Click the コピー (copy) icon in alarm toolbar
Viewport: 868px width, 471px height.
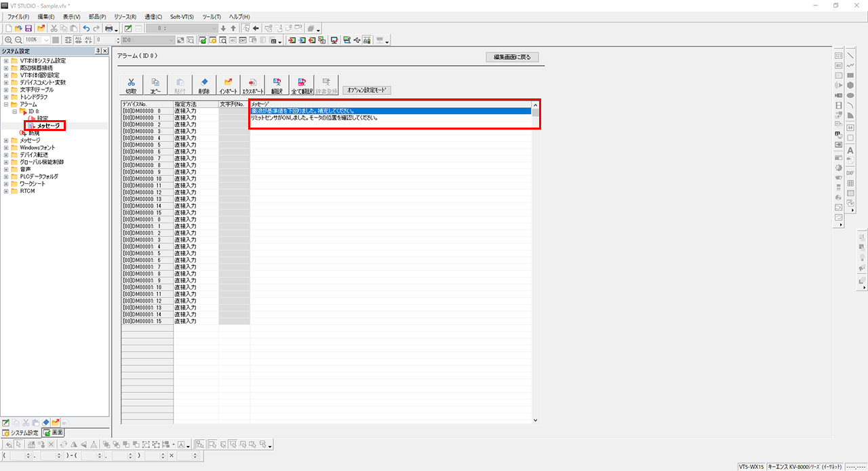(155, 85)
